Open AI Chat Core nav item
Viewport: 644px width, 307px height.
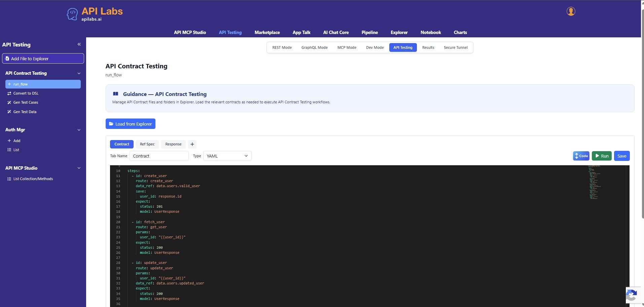336,32
